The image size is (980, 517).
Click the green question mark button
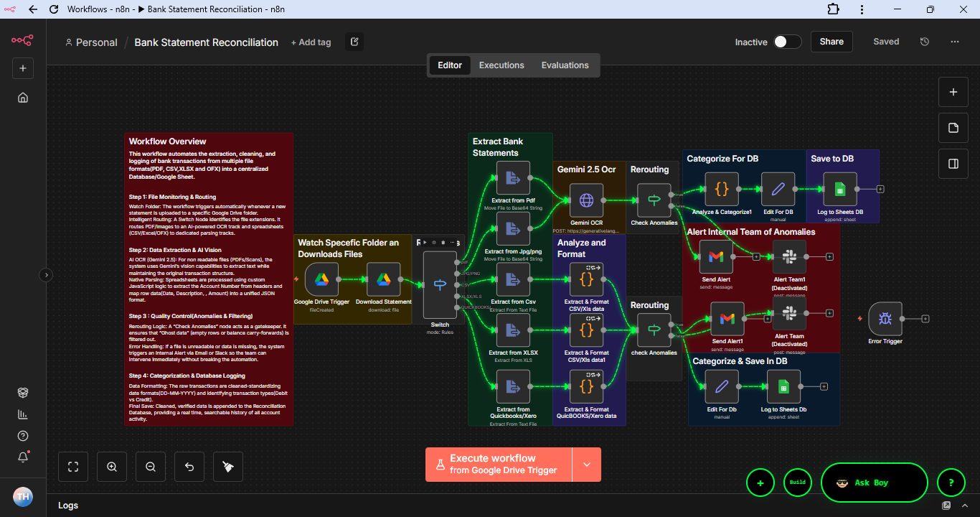pos(951,483)
